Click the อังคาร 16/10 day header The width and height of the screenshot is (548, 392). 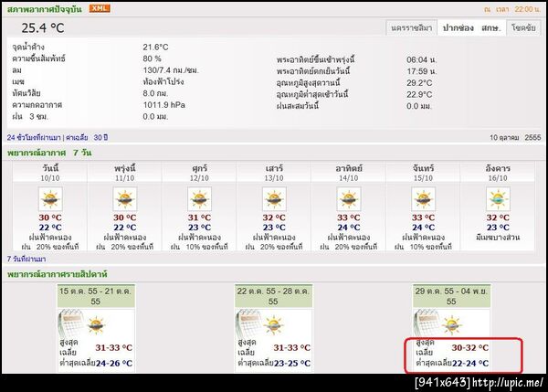click(498, 173)
